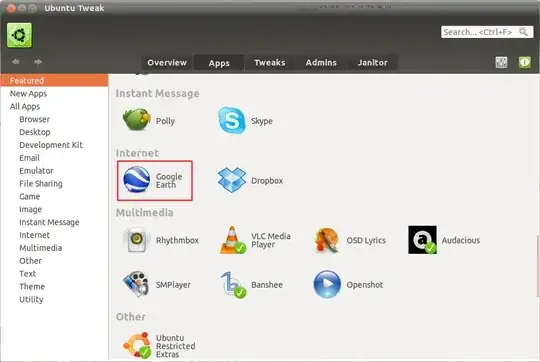Click the green Ubuntu Tweak logo
The width and height of the screenshot is (540, 362).
[19, 35]
